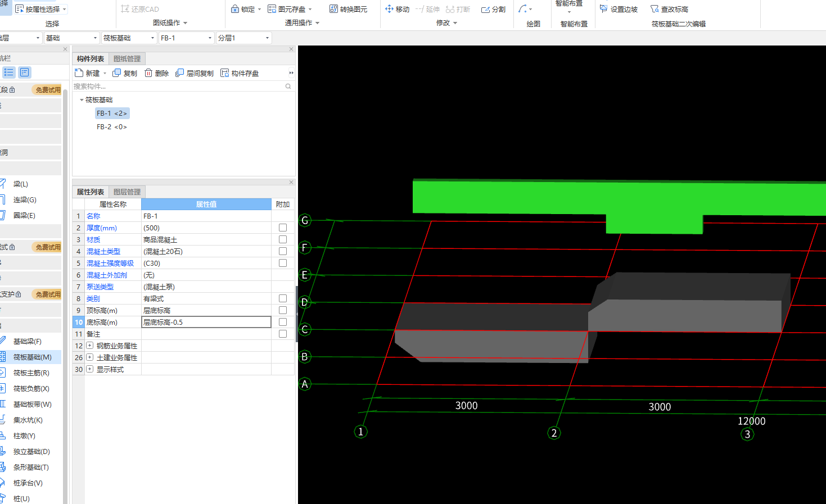Screen dimensions: 826x504
Task: Click the 删除 delete component icon
Action: 148,73
